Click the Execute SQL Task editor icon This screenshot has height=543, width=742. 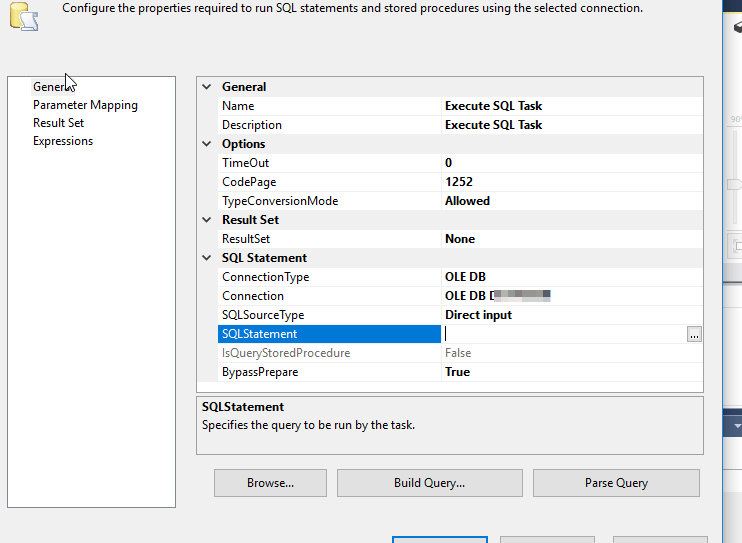[24, 17]
